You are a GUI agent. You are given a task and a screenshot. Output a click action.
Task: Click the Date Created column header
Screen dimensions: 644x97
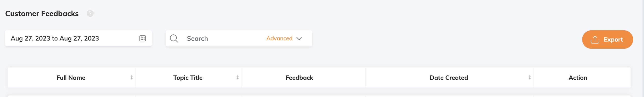coord(449,77)
